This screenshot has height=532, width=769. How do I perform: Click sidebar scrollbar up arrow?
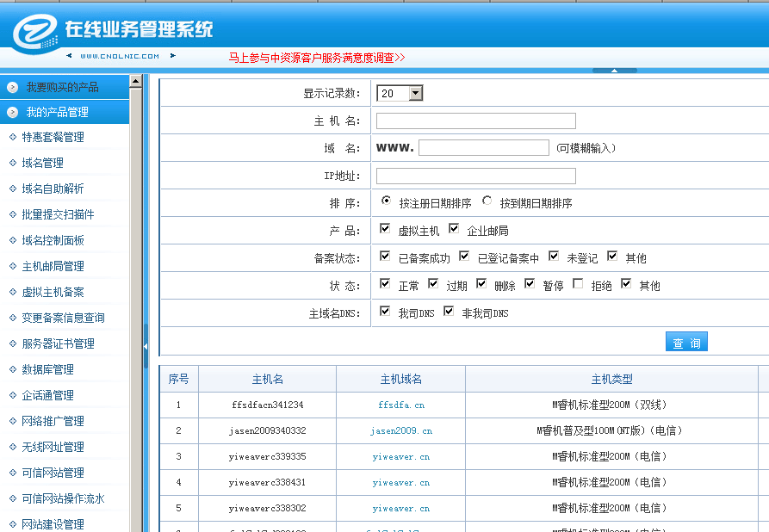pos(135,82)
